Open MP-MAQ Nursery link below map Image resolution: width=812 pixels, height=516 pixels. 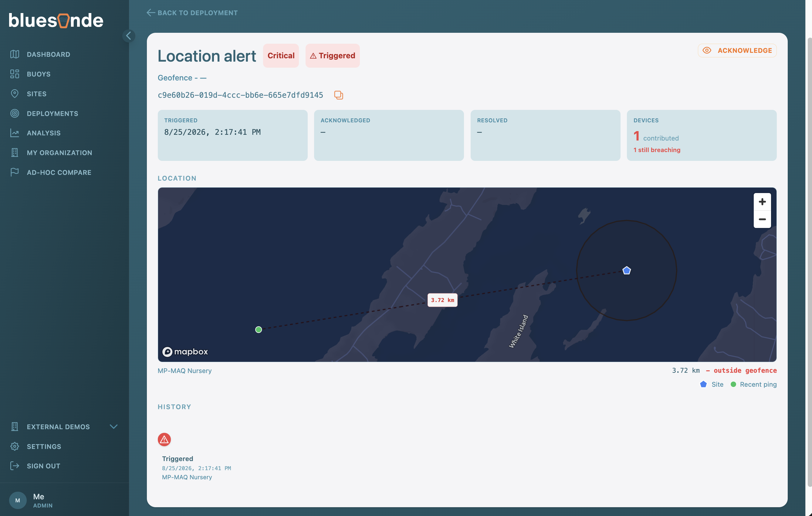point(185,371)
